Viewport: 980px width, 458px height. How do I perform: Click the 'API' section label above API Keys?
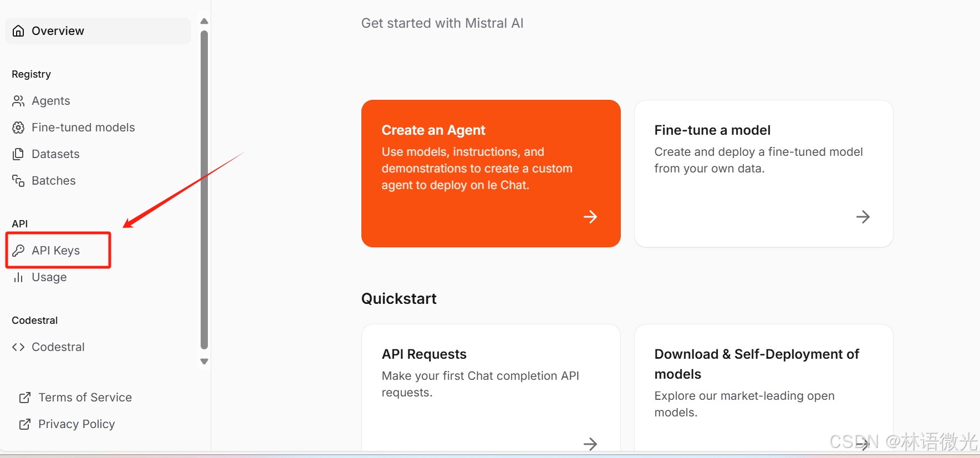pyautogui.click(x=19, y=224)
